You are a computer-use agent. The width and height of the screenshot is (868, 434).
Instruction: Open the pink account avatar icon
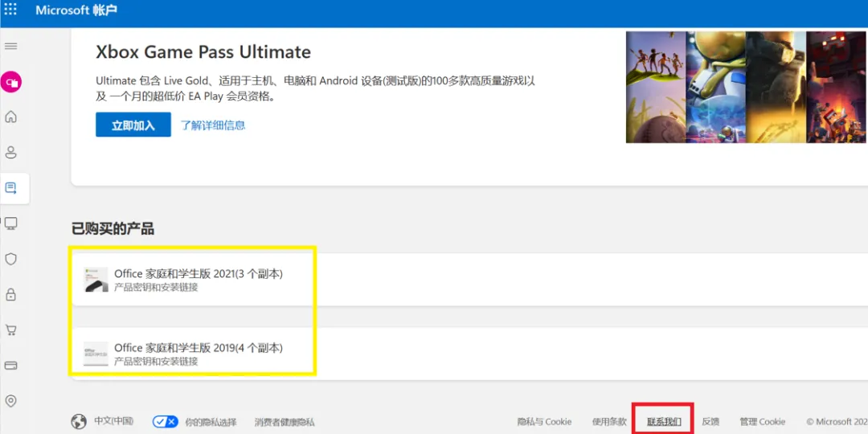point(11,82)
